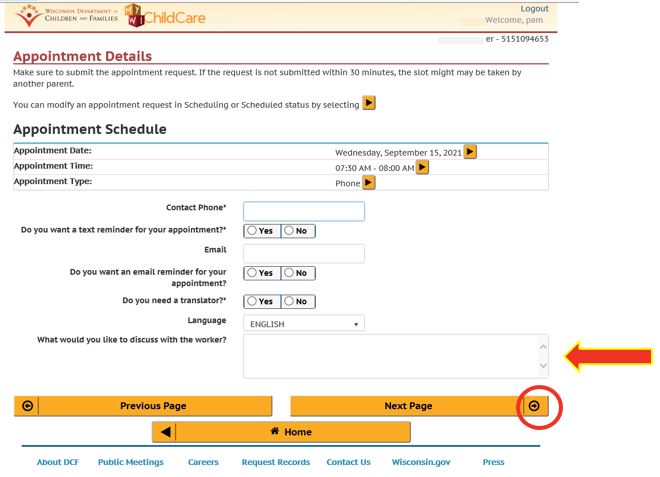
Task: Open the Contact Us footer link
Action: (348, 462)
